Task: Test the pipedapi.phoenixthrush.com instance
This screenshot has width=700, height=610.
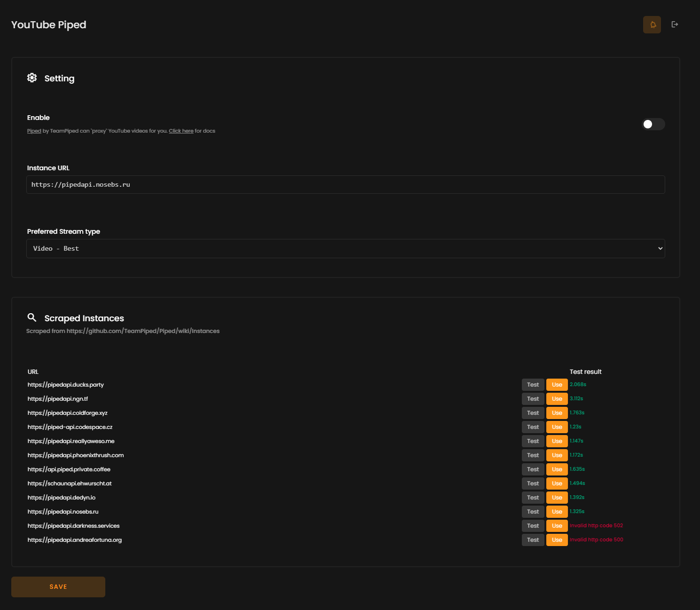Action: pyautogui.click(x=533, y=455)
